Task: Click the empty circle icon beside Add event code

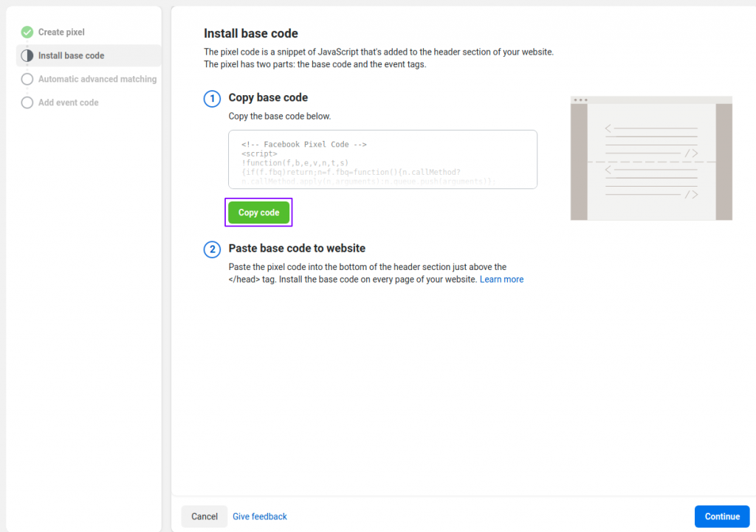Action: click(27, 103)
